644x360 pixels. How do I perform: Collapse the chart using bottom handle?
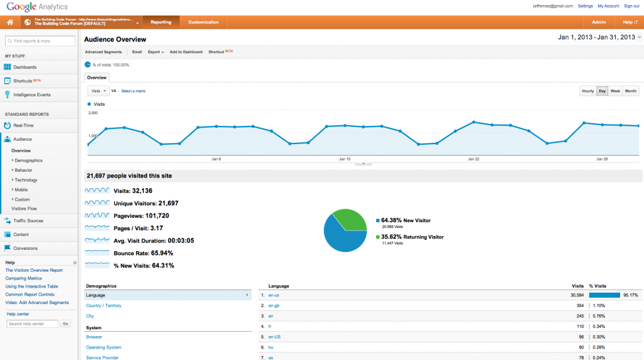pos(363,164)
